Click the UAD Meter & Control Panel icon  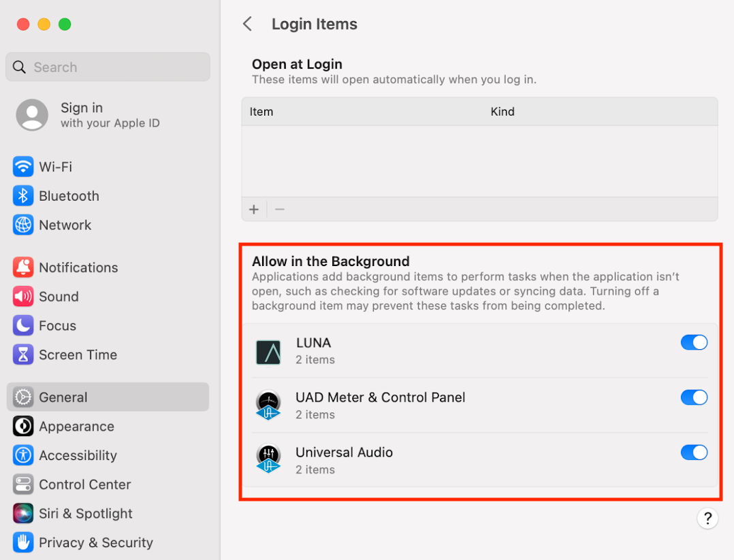[268, 405]
